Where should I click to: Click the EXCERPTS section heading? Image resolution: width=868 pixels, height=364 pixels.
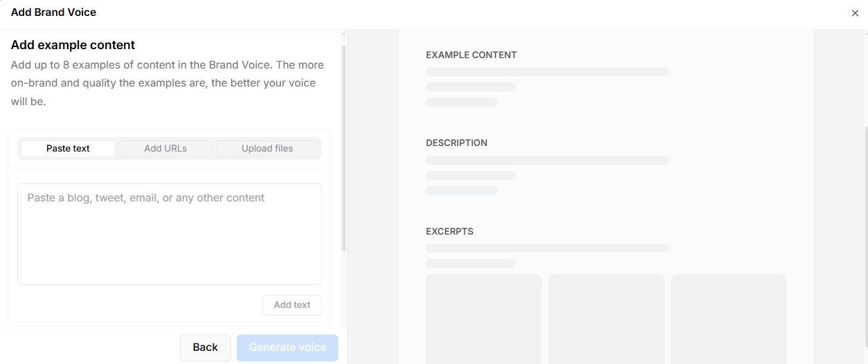tap(449, 231)
